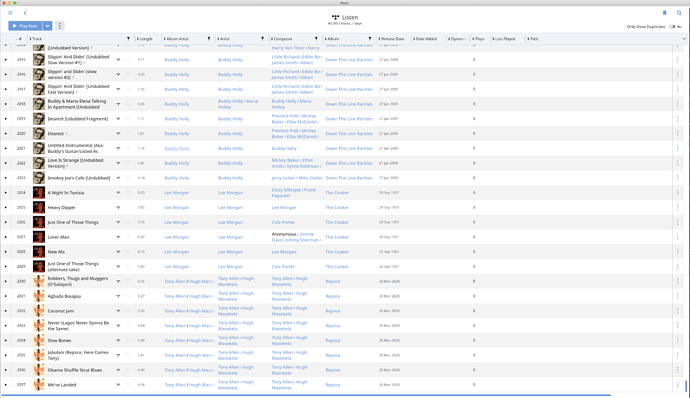Open three-dot menu for New-Ma row
The image size is (690, 398).
coord(678,252)
